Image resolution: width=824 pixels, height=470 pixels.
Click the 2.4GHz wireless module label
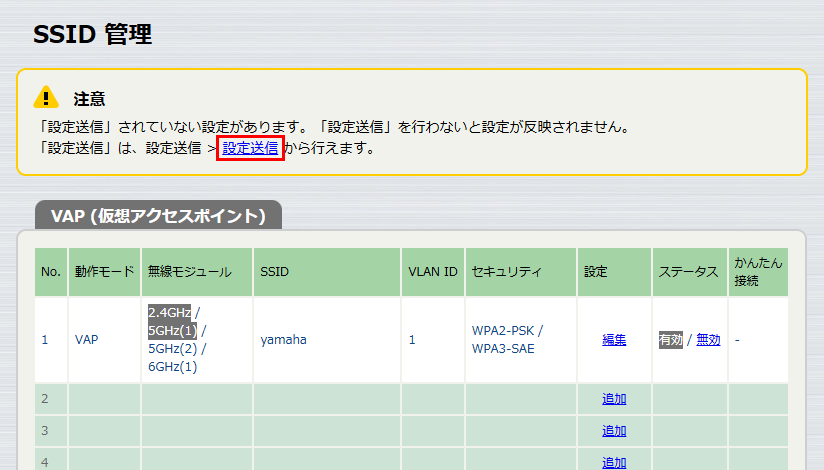coord(170,312)
